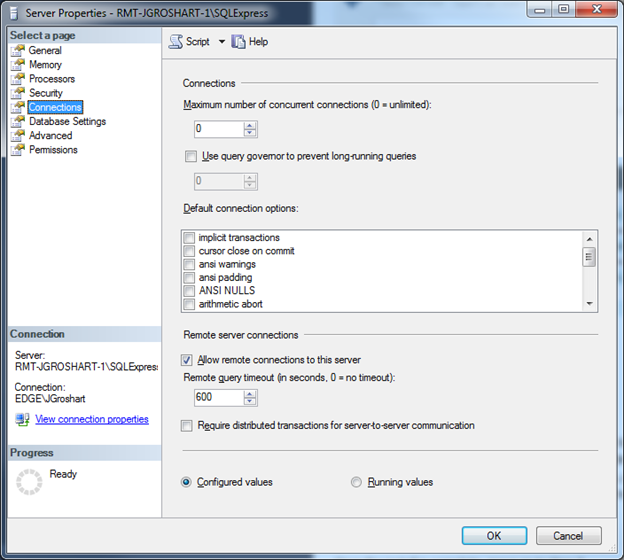This screenshot has width=624, height=560.
Task: Select the Processors page
Action: pyautogui.click(x=52, y=79)
